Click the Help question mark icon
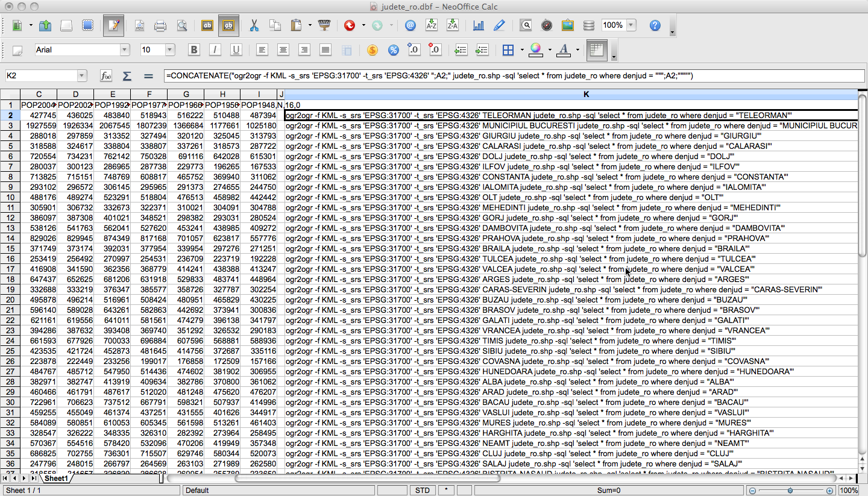 pos(655,25)
